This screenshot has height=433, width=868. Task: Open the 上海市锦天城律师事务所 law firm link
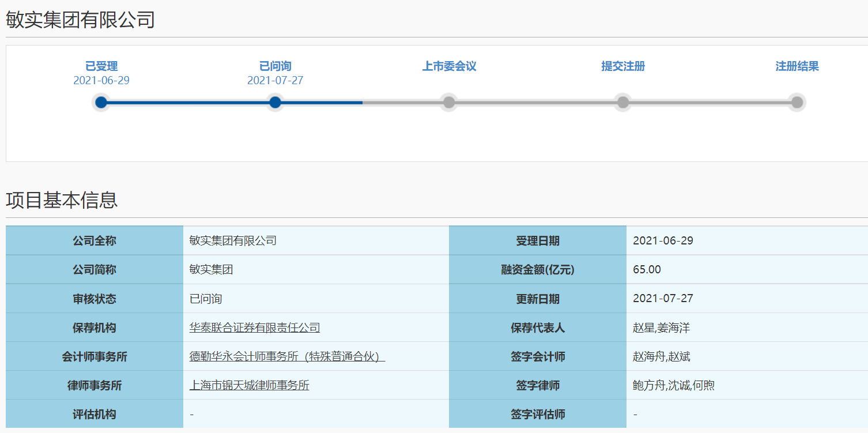(249, 386)
